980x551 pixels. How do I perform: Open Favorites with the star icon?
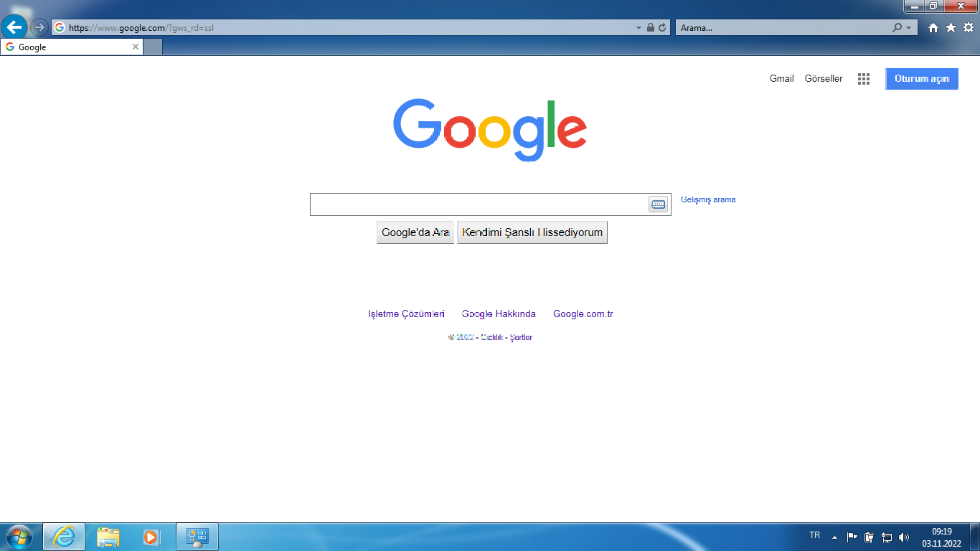pyautogui.click(x=951, y=27)
